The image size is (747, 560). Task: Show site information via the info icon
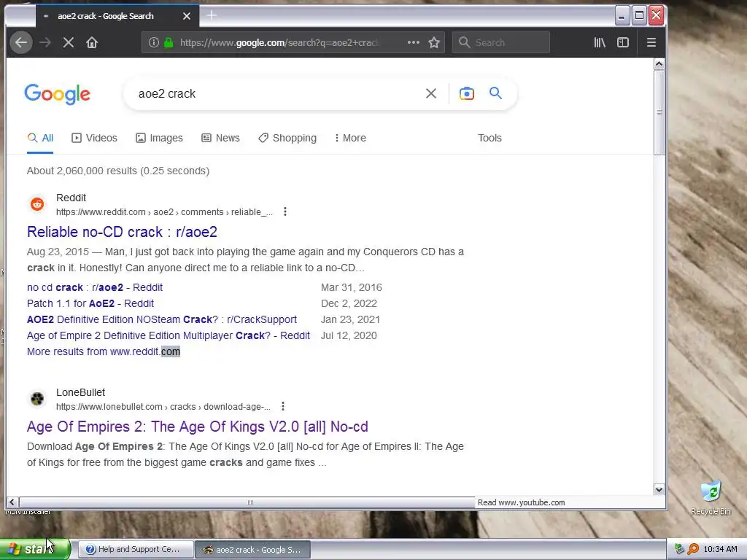[153, 42]
